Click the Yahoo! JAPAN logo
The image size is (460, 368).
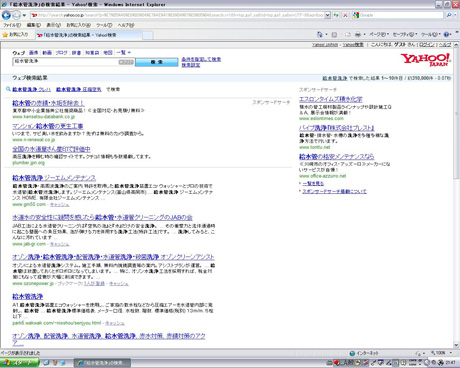[x=426, y=60]
